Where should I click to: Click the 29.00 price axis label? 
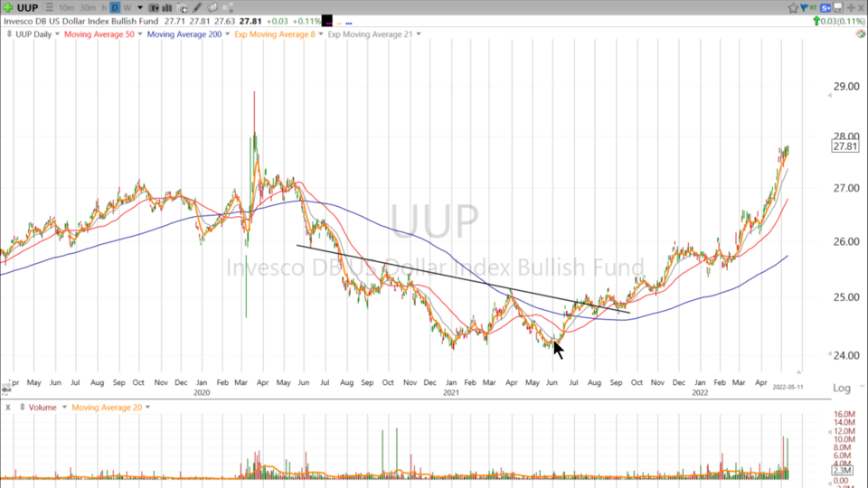coord(846,87)
